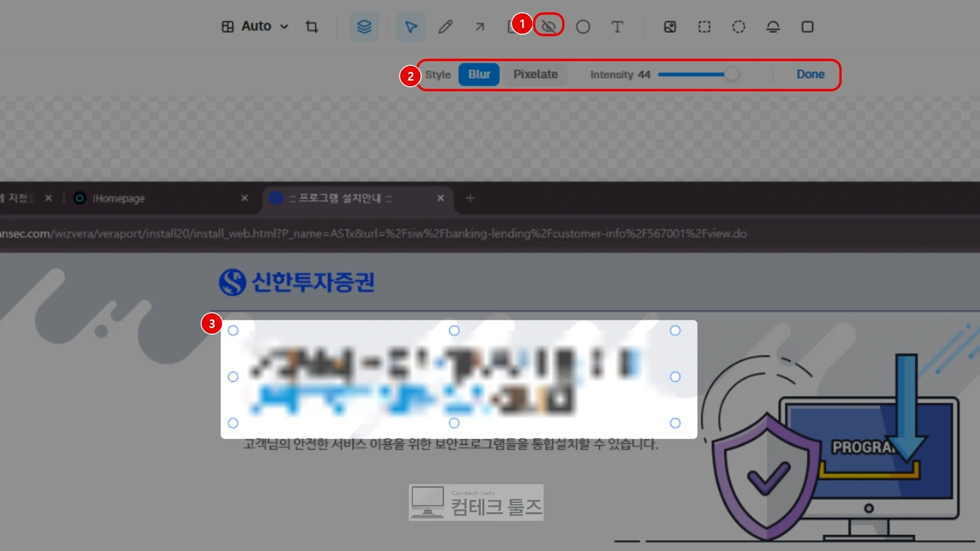Select the Blur/hide crossed-eye tool
The image size is (980, 551).
pyautogui.click(x=549, y=27)
